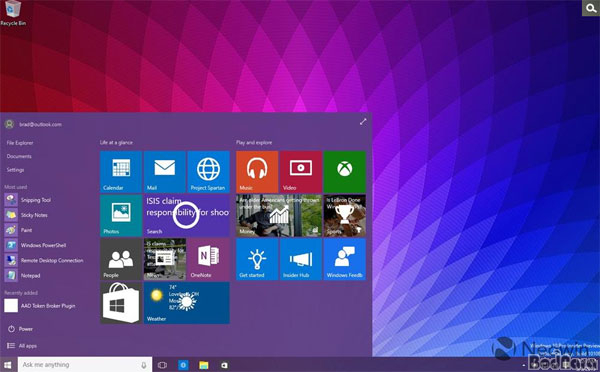
Task: Open the Photos tile
Action: coord(121,215)
